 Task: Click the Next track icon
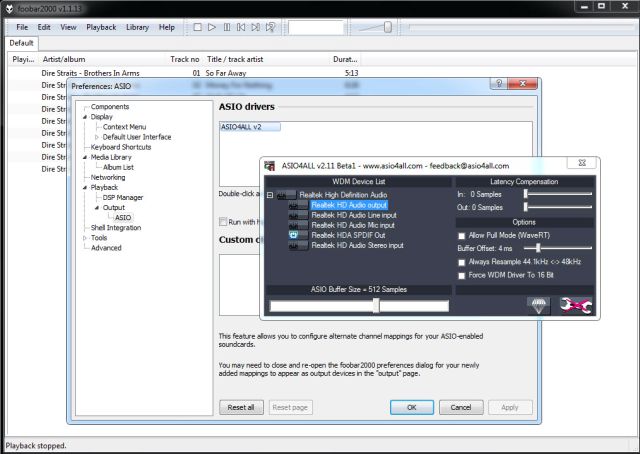pos(256,27)
